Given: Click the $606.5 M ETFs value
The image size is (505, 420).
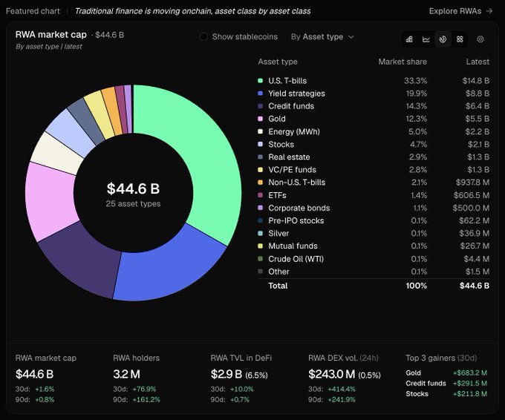Looking at the screenshot, I should 472,195.
